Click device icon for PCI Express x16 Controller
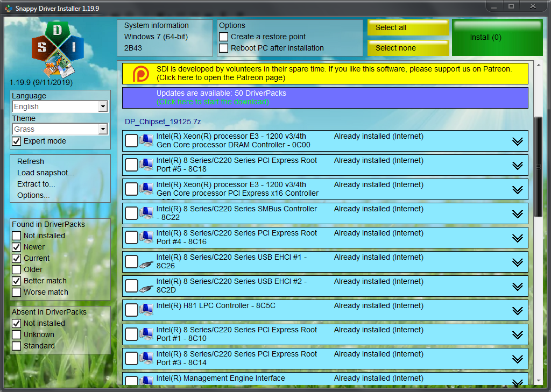 (x=146, y=189)
